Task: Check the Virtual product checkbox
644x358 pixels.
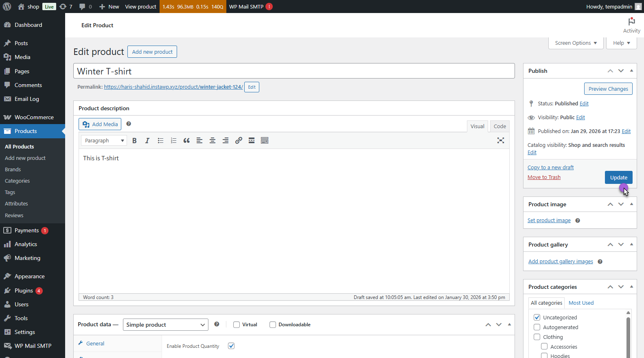Action: pos(237,325)
